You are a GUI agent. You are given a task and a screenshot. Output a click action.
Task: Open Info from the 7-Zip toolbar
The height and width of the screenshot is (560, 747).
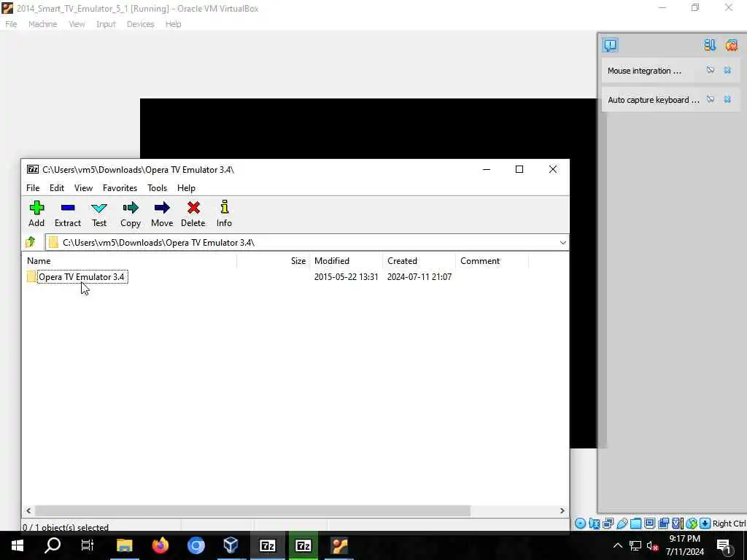224,214
